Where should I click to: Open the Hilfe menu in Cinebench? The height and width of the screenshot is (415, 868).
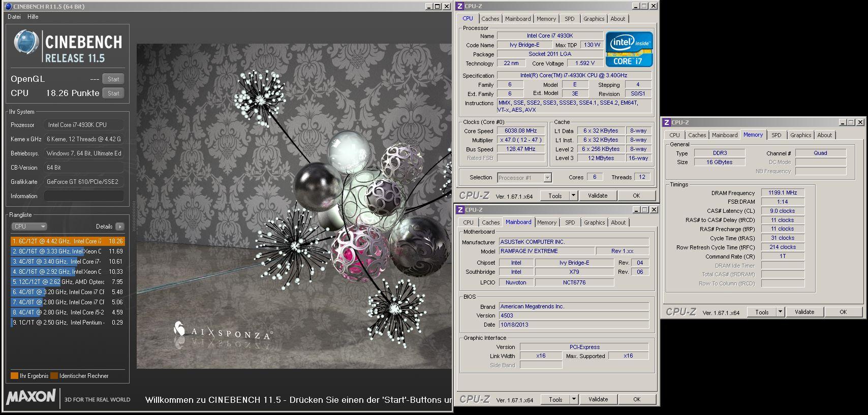[33, 17]
